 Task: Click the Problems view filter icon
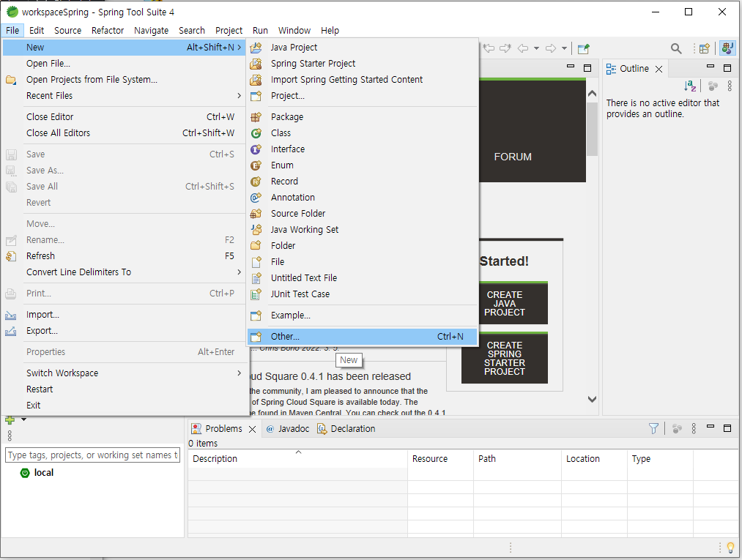(x=653, y=428)
